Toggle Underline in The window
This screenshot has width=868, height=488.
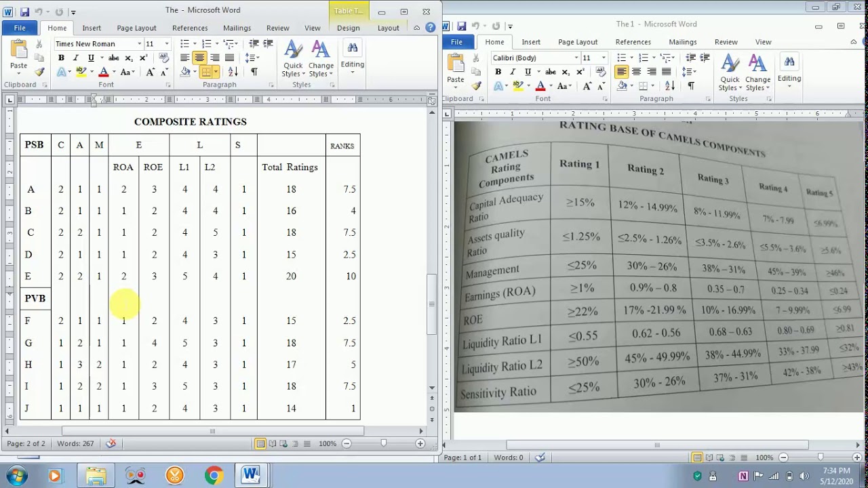[x=91, y=58]
